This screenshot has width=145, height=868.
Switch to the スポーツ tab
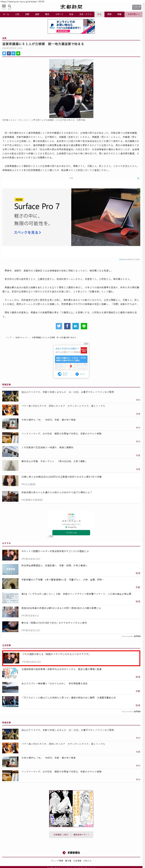coord(59,14)
